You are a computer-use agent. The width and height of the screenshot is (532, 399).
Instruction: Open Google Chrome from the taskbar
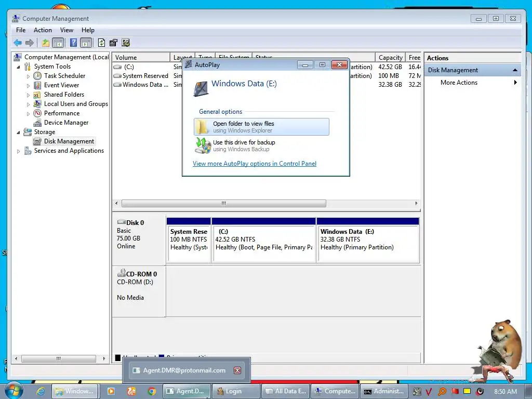[152, 391]
